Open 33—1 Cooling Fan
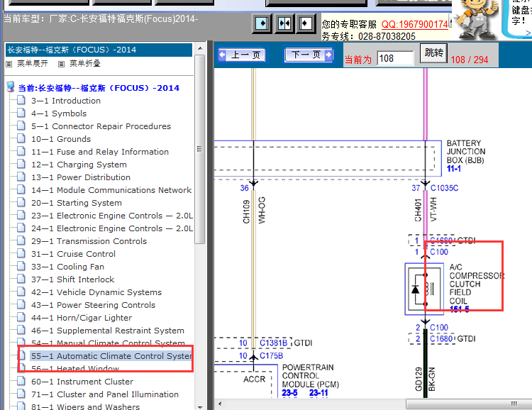 coord(67,267)
